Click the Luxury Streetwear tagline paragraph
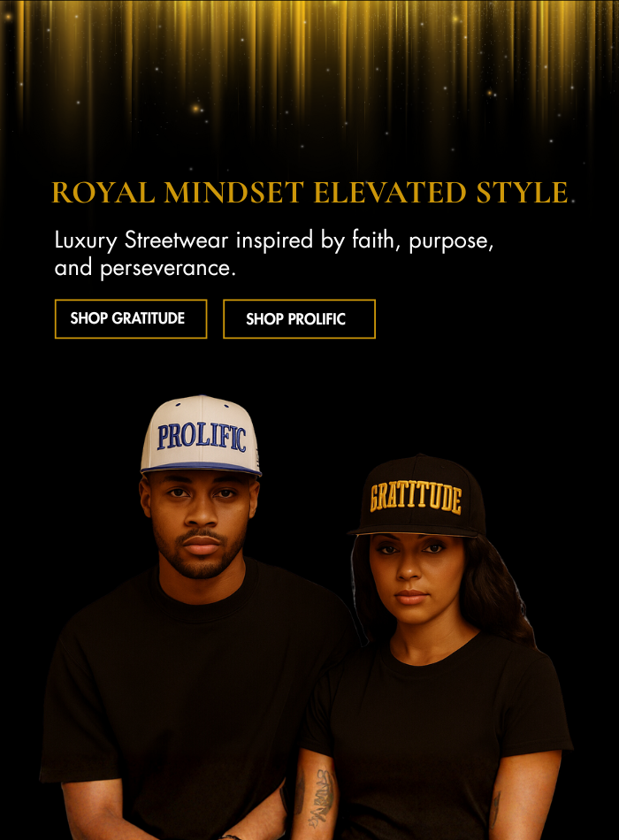This screenshot has height=840, width=619. [274, 254]
